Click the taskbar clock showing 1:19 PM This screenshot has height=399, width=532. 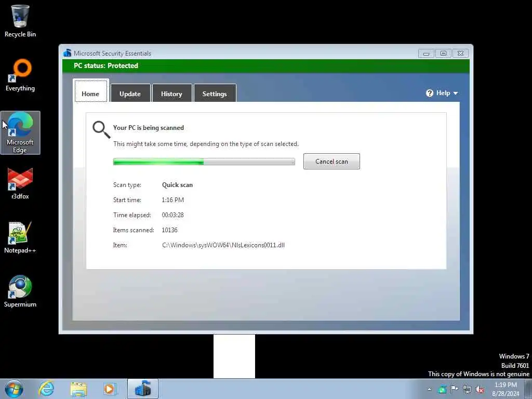[506, 389]
